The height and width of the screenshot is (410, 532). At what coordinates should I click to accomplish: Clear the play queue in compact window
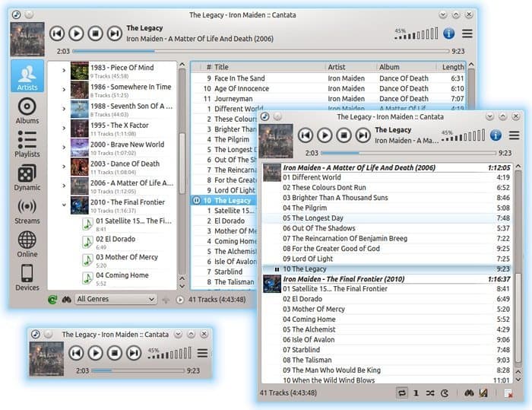click(x=508, y=393)
